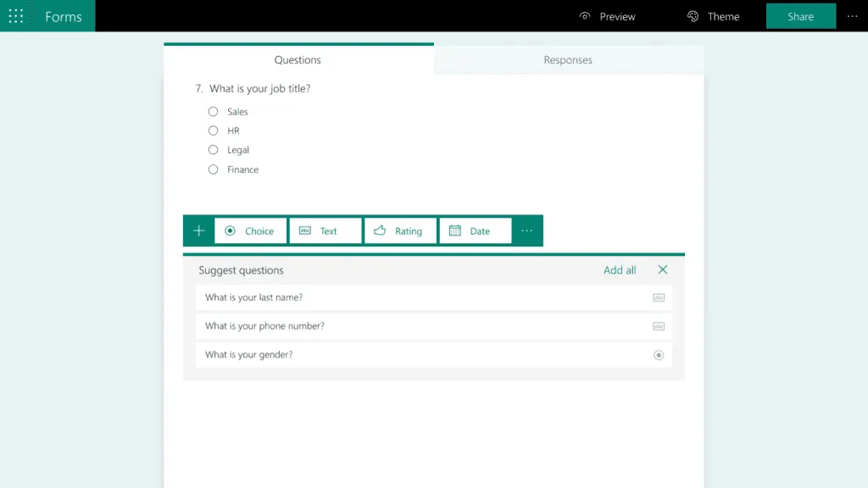Open more question types with the ellipsis
The width and height of the screenshot is (868, 488).
point(526,230)
